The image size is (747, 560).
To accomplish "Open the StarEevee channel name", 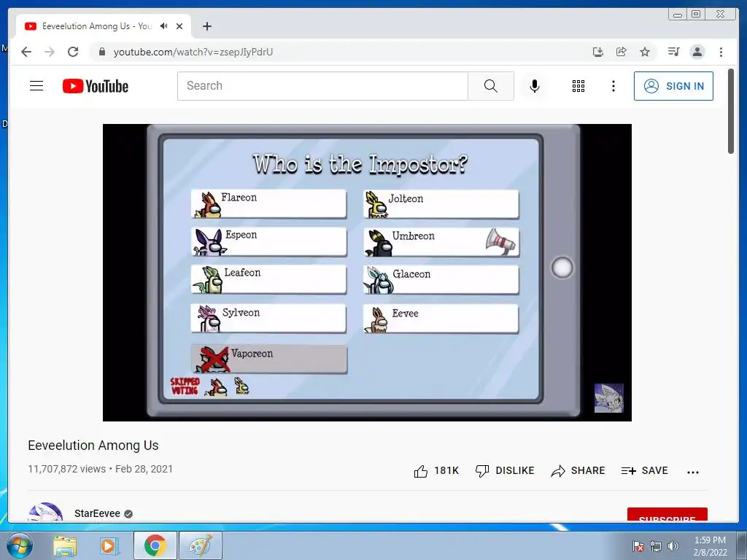I will (x=97, y=513).
